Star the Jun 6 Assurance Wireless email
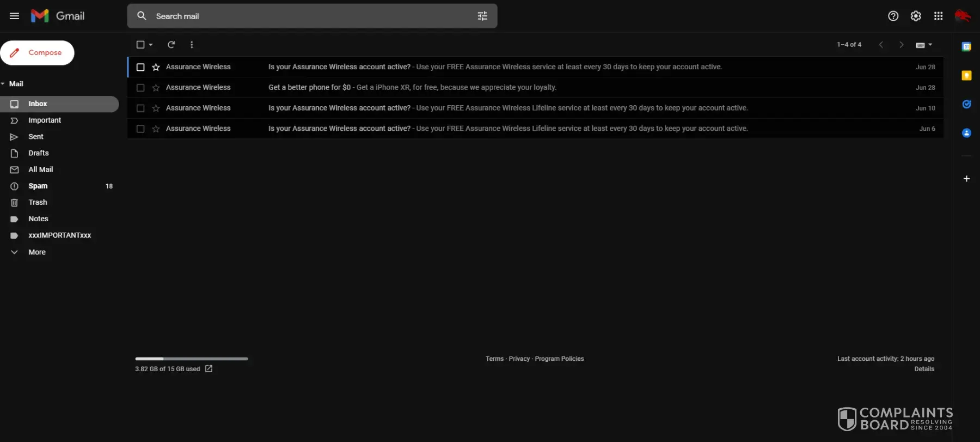The width and height of the screenshot is (980, 442). click(x=156, y=129)
